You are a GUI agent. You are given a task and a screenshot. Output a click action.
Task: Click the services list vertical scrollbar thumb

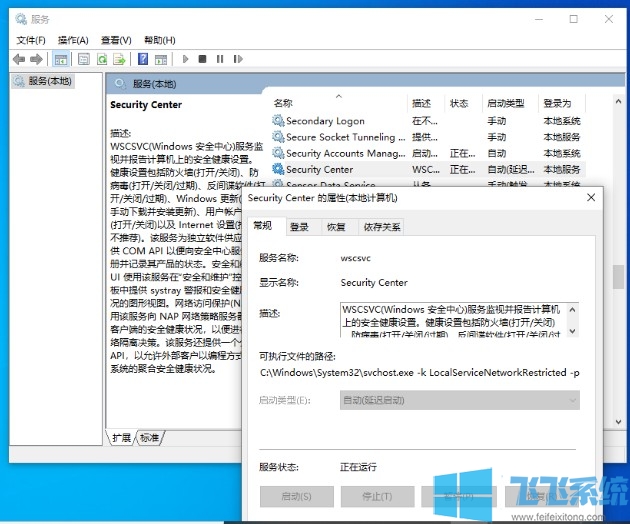(x=618, y=277)
